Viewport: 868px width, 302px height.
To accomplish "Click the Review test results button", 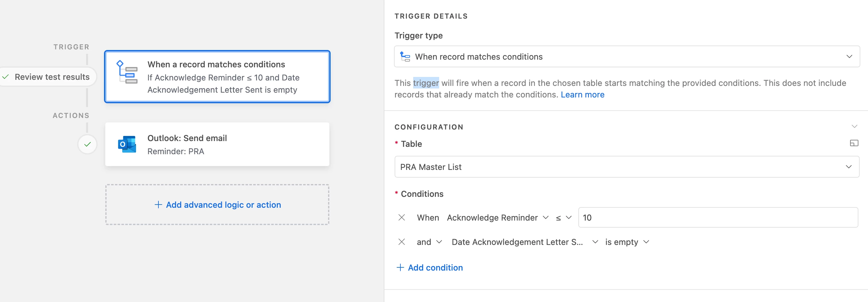I will (x=48, y=77).
